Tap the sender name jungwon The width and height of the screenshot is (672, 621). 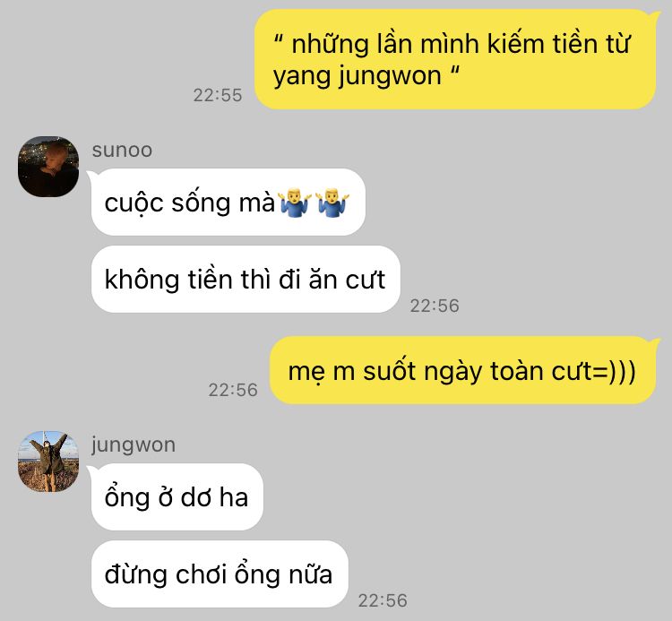coord(134,444)
